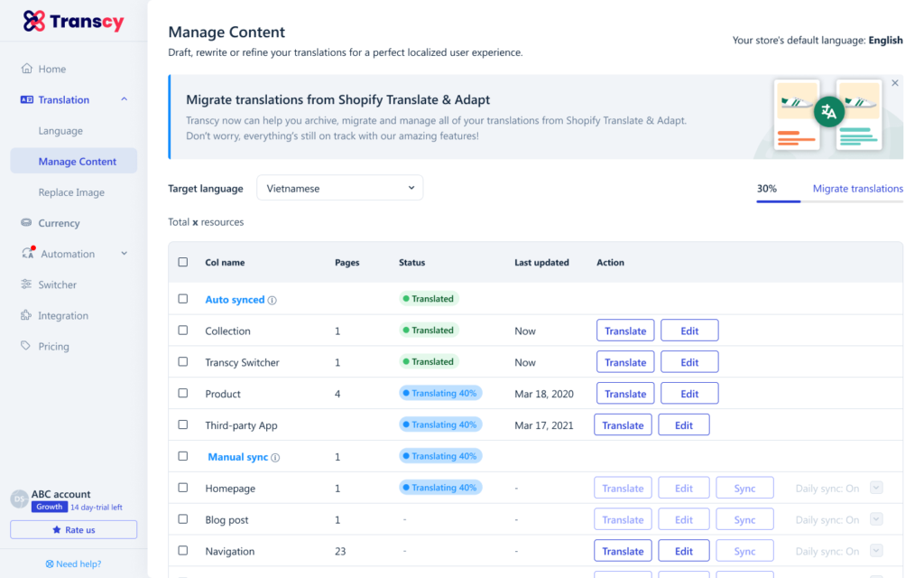924x578 pixels.
Task: Click the info icon beside Manual sync
Action: point(275,458)
